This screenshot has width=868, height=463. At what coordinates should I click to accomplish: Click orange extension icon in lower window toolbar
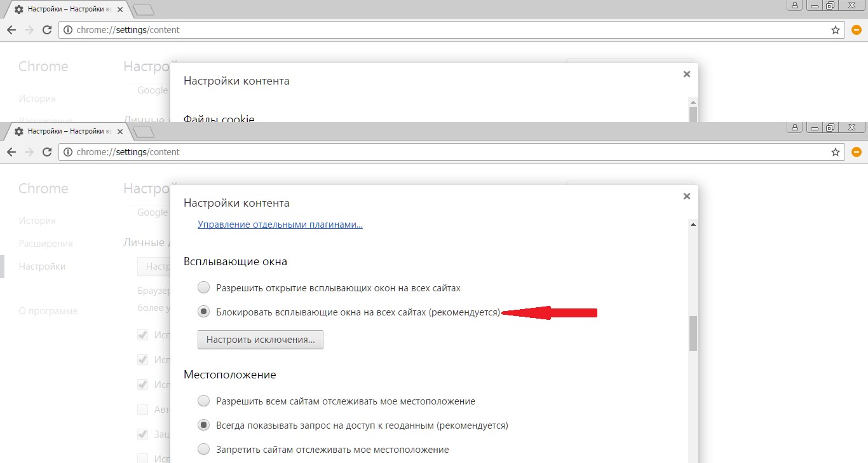point(857,152)
